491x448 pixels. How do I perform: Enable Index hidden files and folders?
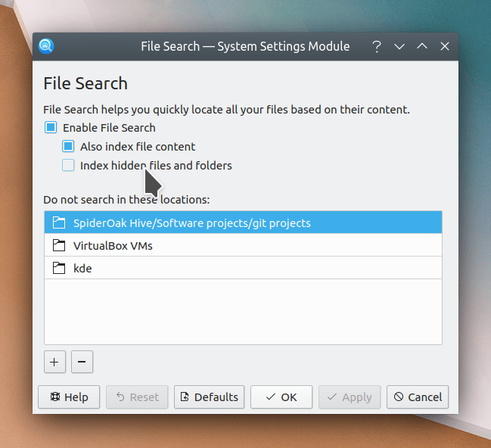pyautogui.click(x=68, y=165)
